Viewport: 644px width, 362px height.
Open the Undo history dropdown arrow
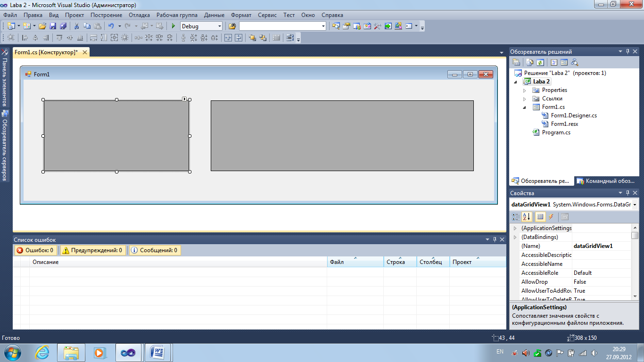coord(119,26)
